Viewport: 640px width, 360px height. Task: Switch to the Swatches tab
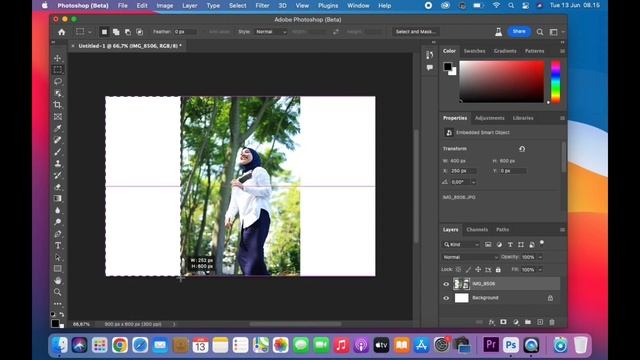(474, 51)
